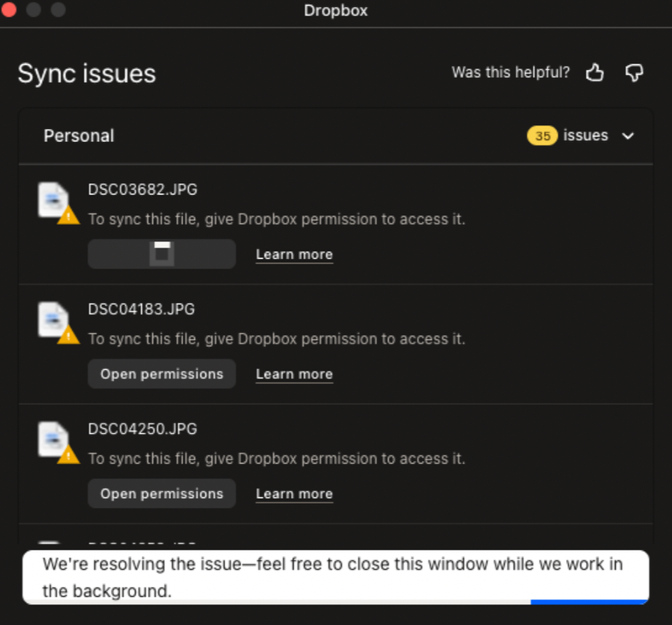Click Learn more under DSC04183.JPG

(x=294, y=374)
